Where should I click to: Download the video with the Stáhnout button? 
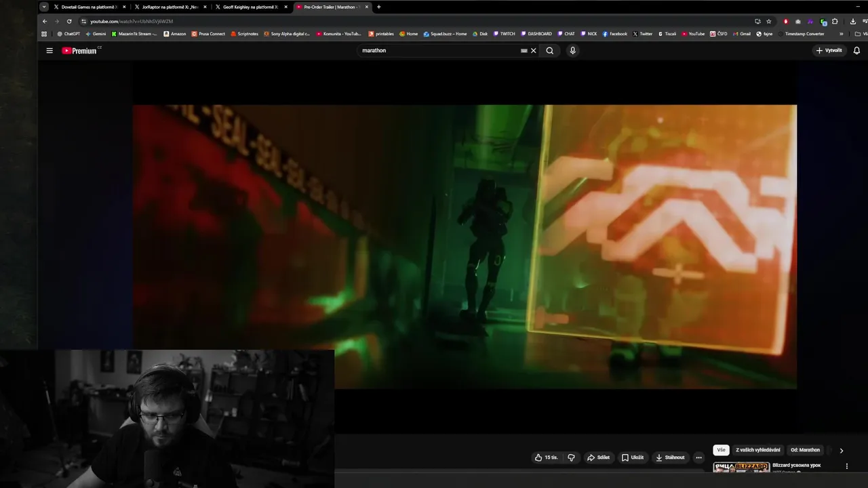pyautogui.click(x=670, y=457)
